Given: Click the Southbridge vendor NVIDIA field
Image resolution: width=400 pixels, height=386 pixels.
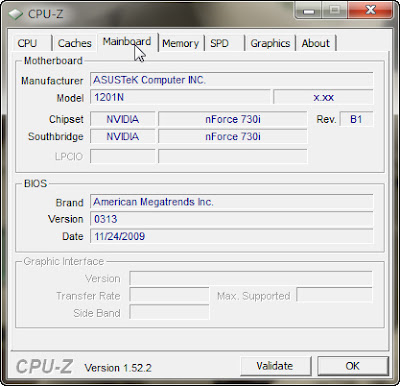Looking at the screenshot, I should click(122, 137).
